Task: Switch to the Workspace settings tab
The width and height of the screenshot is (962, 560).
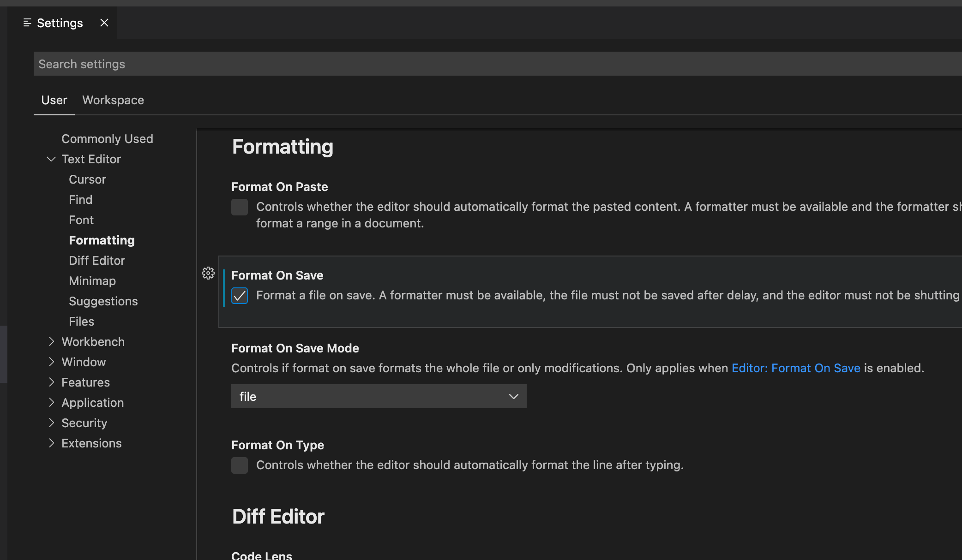Action: click(x=113, y=100)
